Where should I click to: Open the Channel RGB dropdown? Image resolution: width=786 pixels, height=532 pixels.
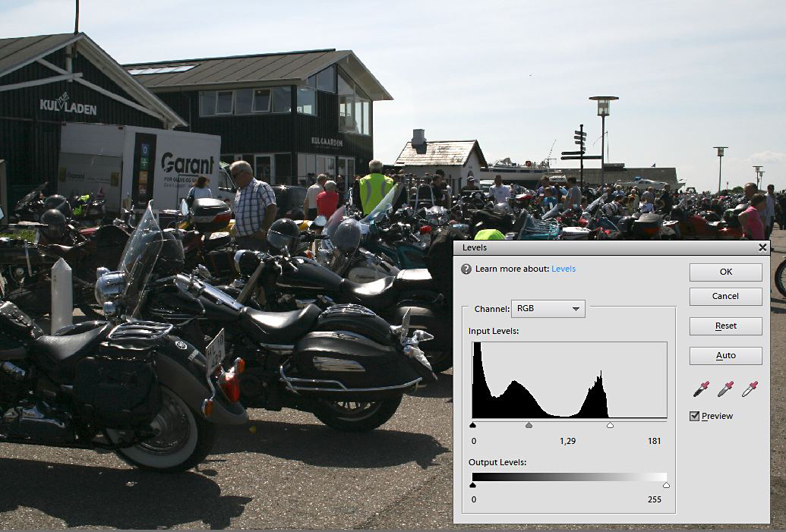pyautogui.click(x=548, y=309)
